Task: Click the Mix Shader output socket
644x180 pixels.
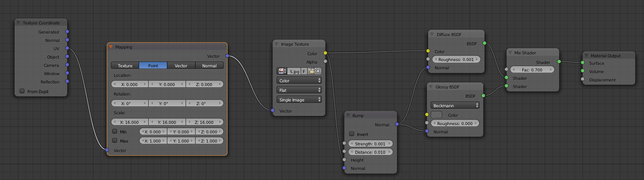Action: point(559,62)
